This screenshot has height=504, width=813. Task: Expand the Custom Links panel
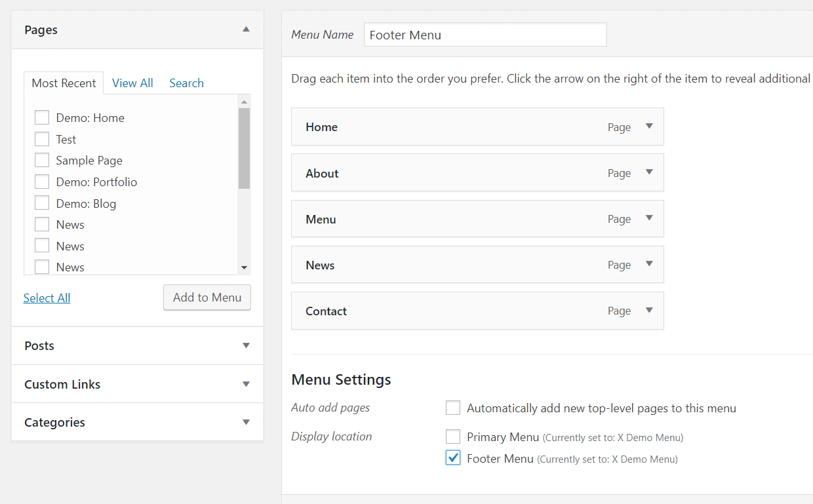point(246,384)
